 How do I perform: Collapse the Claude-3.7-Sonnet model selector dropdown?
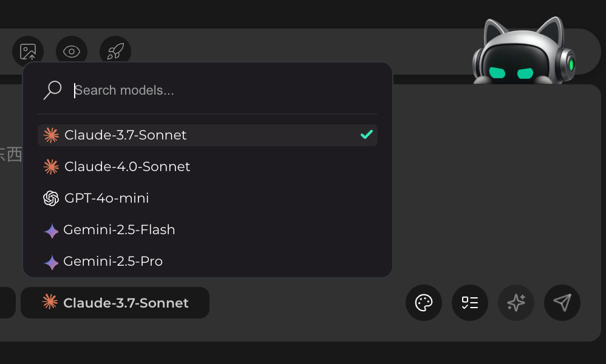115,303
